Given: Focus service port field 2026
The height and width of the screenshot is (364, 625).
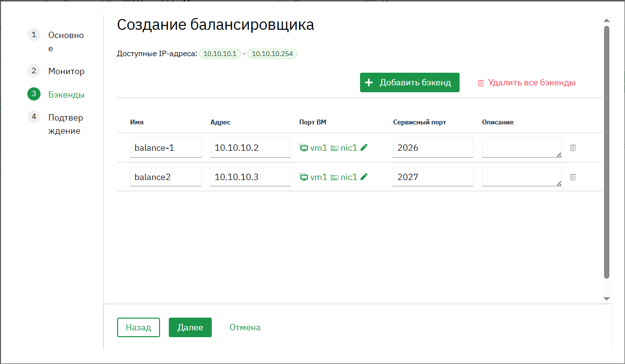Looking at the screenshot, I should [433, 147].
